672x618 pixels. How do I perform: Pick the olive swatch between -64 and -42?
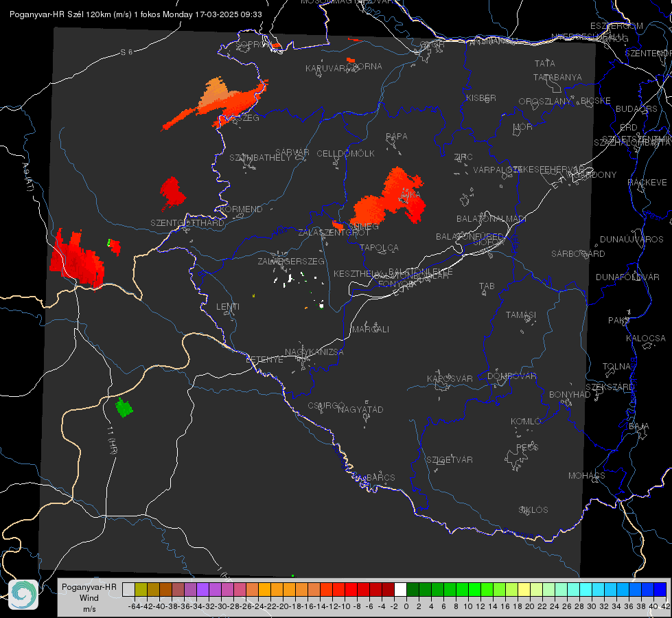pos(141,589)
